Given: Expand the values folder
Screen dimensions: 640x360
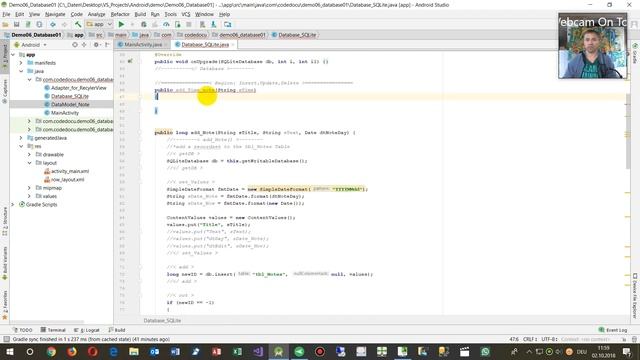Looking at the screenshot, I should coord(29,196).
